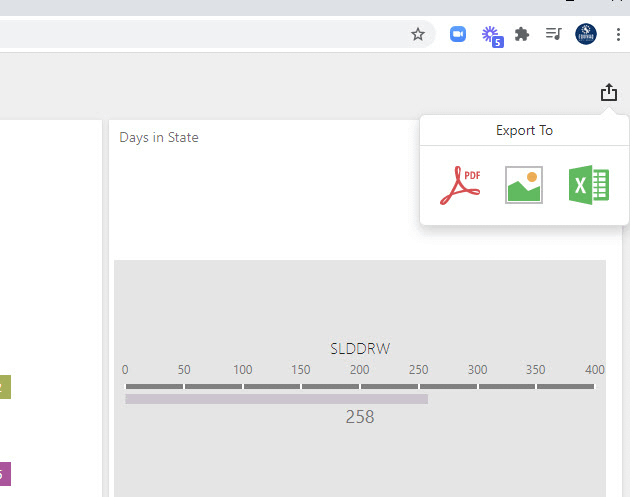Image resolution: width=630 pixels, height=497 pixels.
Task: Click the lavender 258-day bar
Action: click(276, 399)
